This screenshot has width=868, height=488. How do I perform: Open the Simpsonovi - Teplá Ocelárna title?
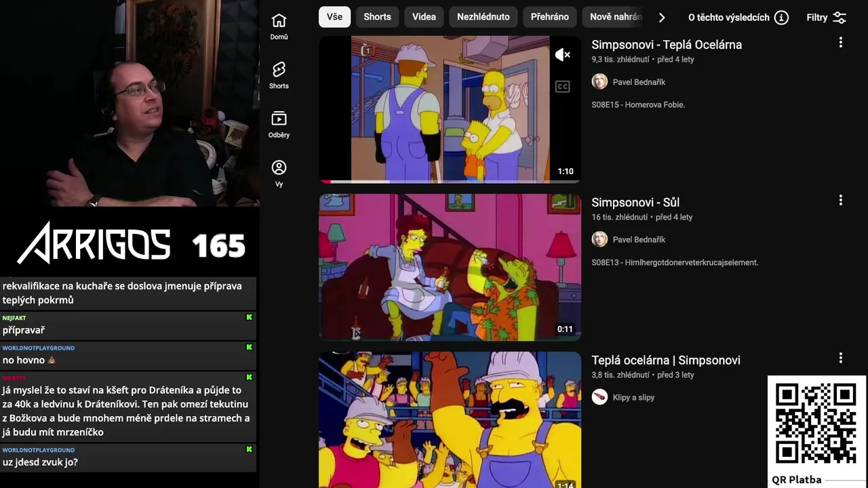[x=667, y=45]
